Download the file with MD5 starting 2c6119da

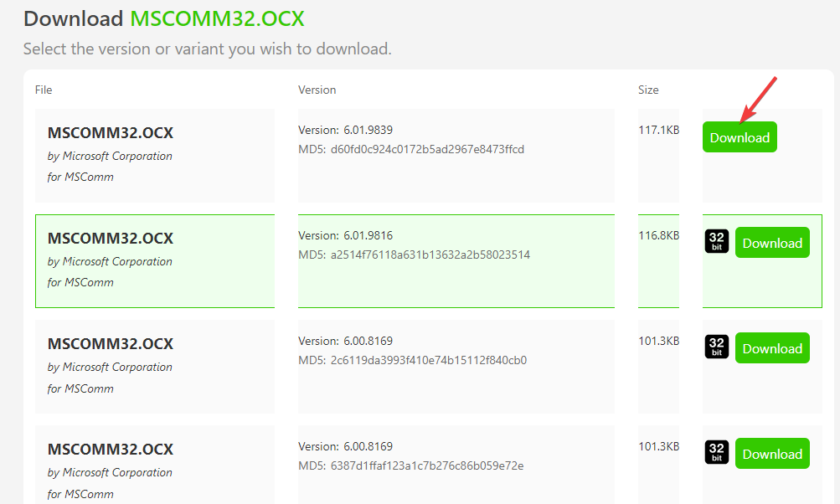coord(772,348)
